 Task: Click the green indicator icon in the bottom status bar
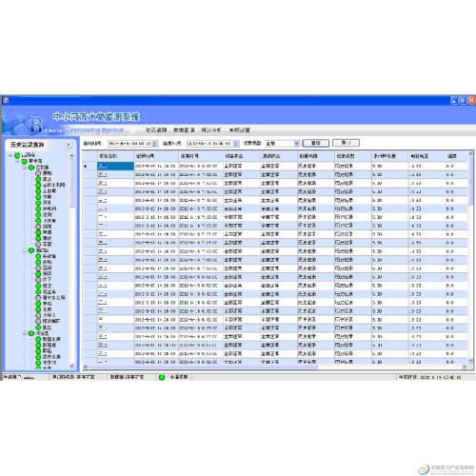162,377
